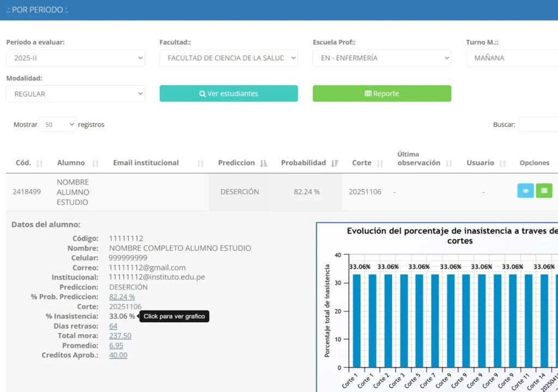Open the Facultad dropdown
Image resolution: width=558 pixels, height=392 pixels.
point(229,58)
